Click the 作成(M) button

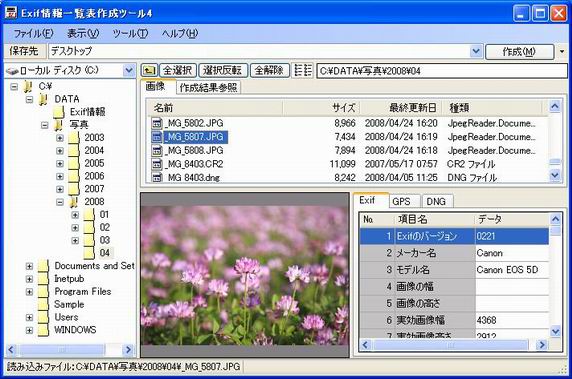click(x=519, y=51)
